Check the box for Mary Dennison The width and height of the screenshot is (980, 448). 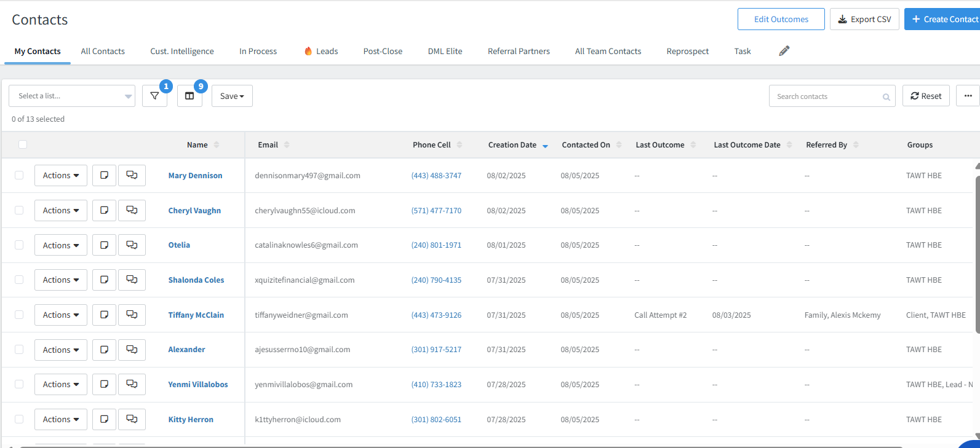[19, 175]
